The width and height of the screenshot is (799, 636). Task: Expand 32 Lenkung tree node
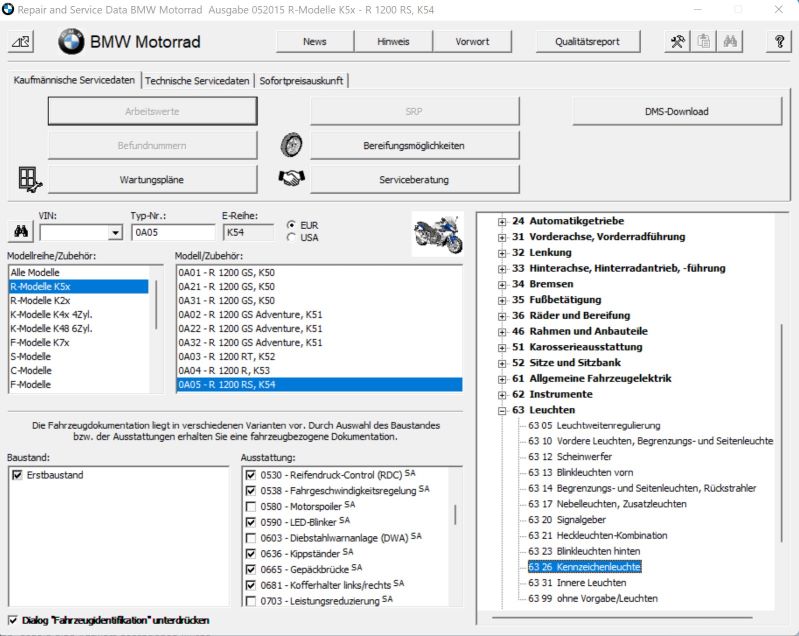[502, 253]
